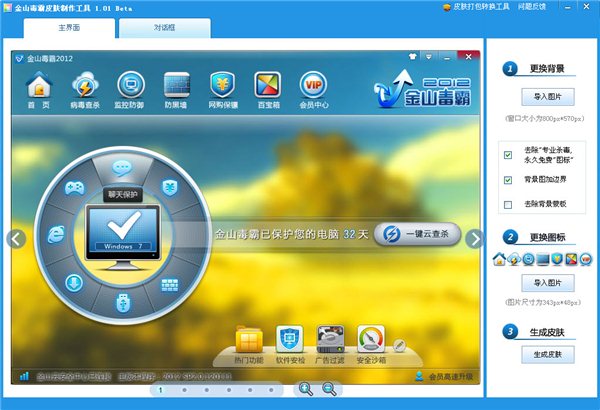Open 安全沙箱 gauge icon

(x=371, y=339)
